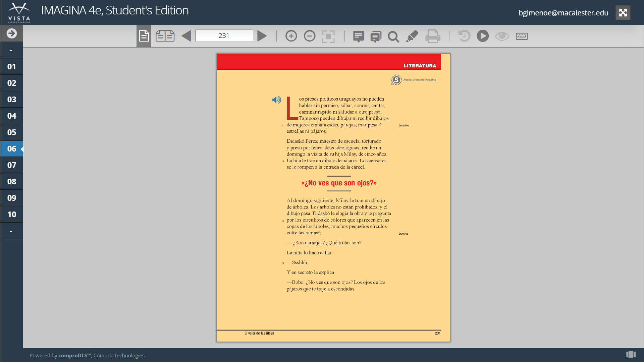Switch to single page view
644x362 pixels.
pyautogui.click(x=144, y=36)
